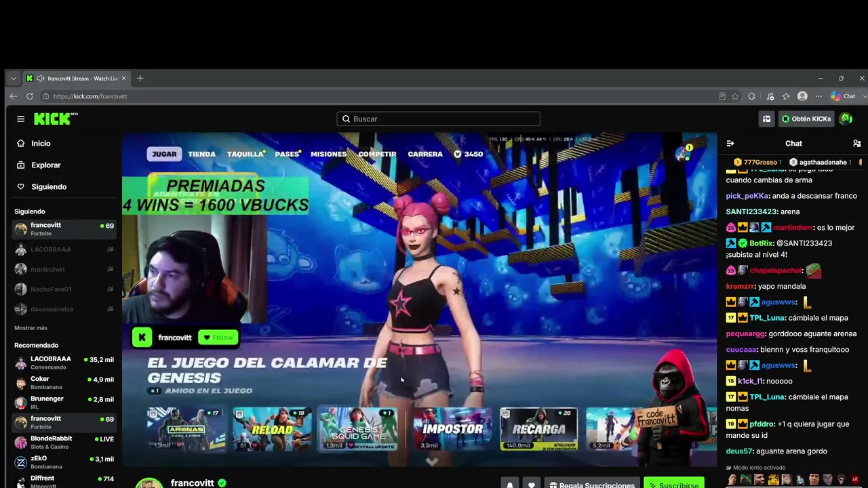Click the browser profile icon
This screenshot has width=868, height=488.
802,96
